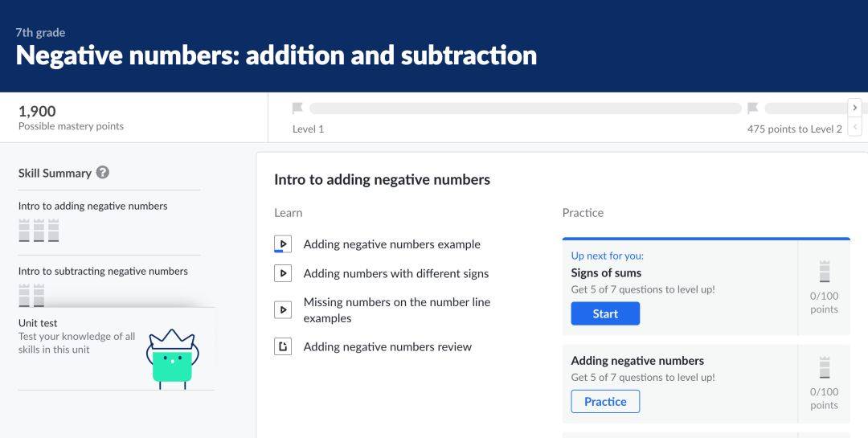Click the Skill Summary help question-mark icon
The image size is (868, 438).
[x=102, y=172]
